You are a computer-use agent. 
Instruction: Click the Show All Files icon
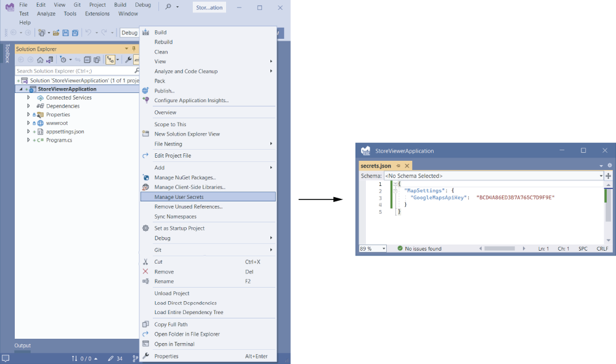(x=97, y=60)
